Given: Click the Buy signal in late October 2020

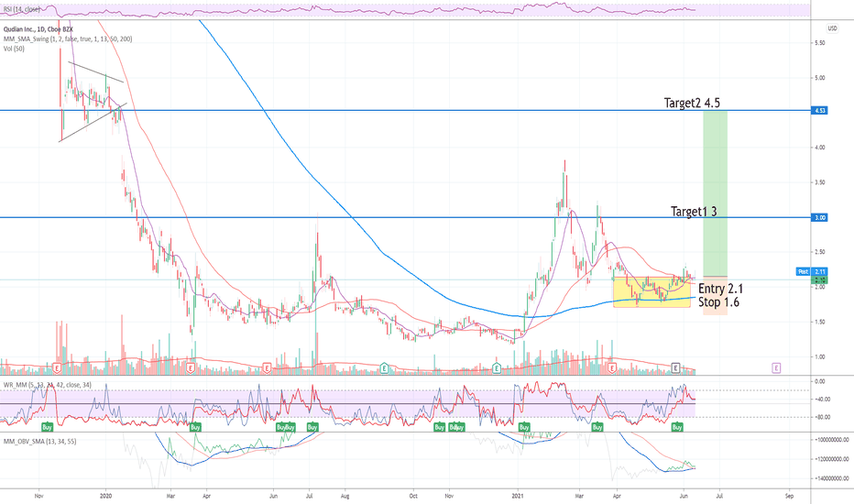Looking at the screenshot, I should coord(440,427).
